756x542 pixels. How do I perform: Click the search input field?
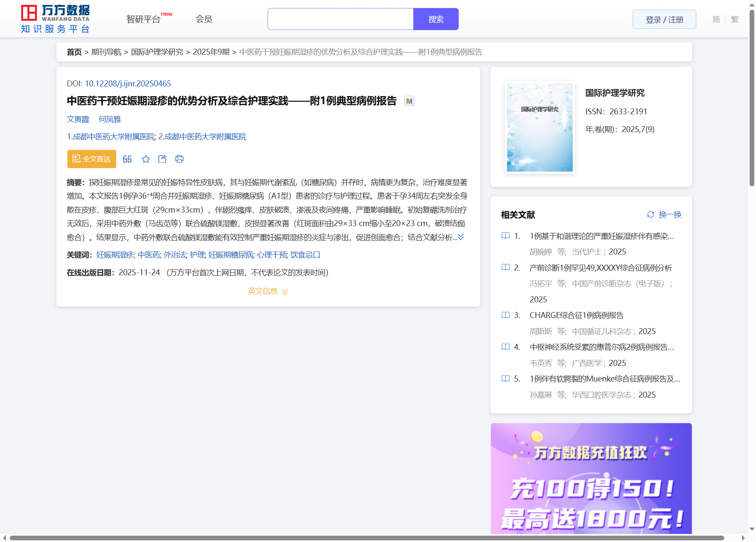coord(340,19)
